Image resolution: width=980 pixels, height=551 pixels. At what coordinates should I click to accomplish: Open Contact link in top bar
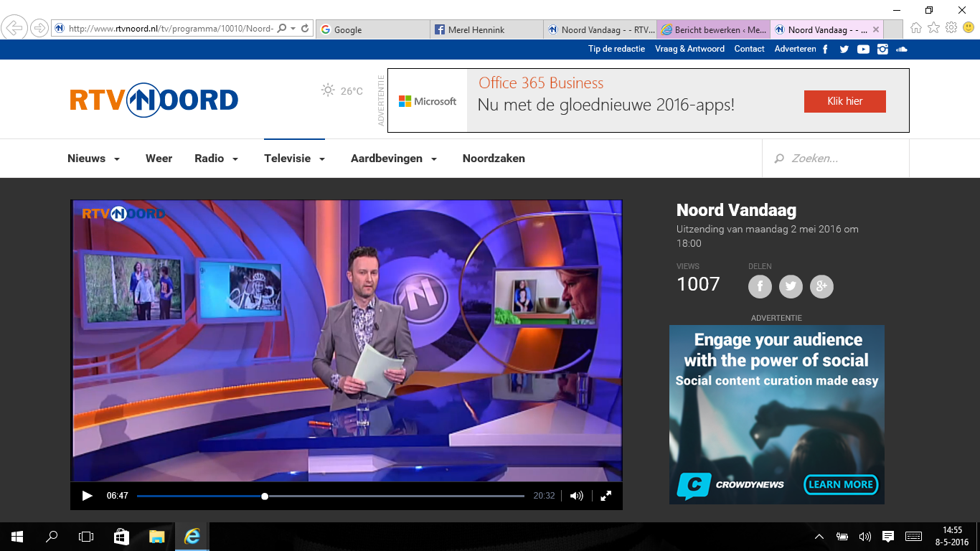click(x=749, y=49)
